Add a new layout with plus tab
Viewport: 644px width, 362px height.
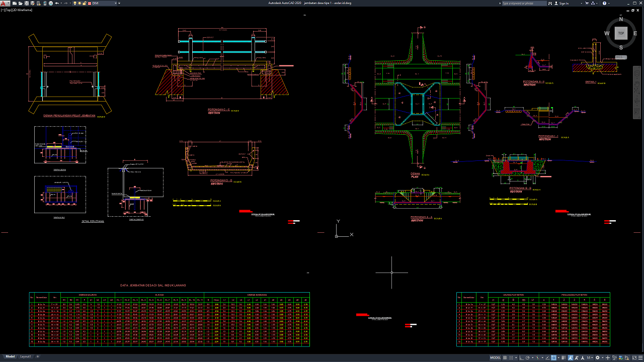pos(38,356)
